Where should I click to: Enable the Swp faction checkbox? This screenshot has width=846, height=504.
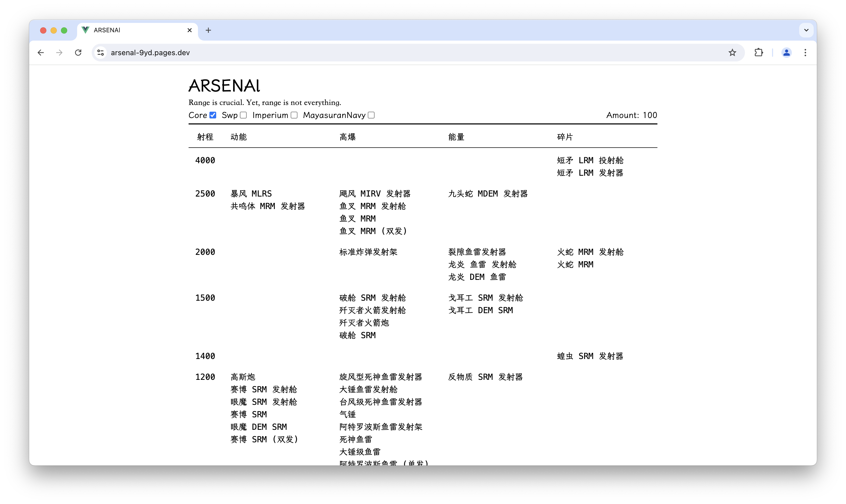243,115
